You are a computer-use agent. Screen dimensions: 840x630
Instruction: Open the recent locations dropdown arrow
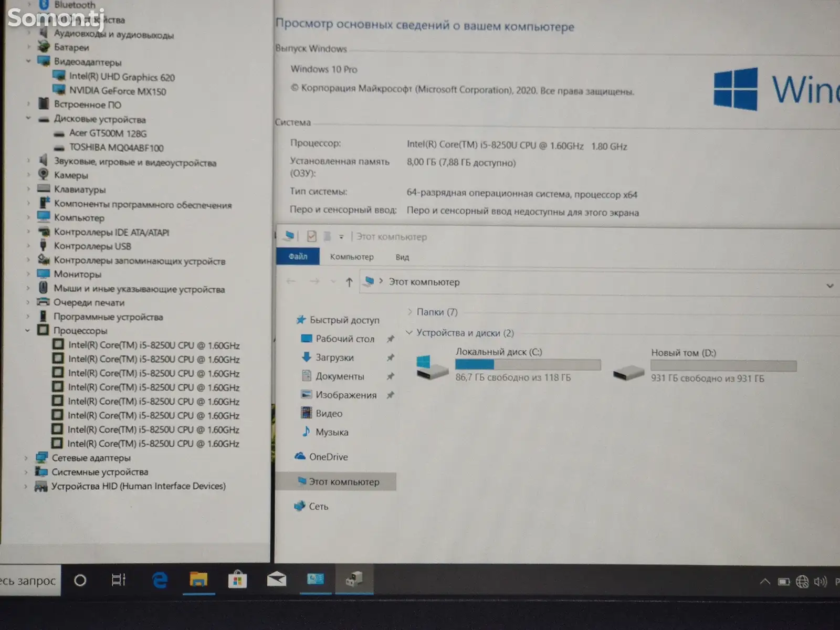[x=333, y=282]
